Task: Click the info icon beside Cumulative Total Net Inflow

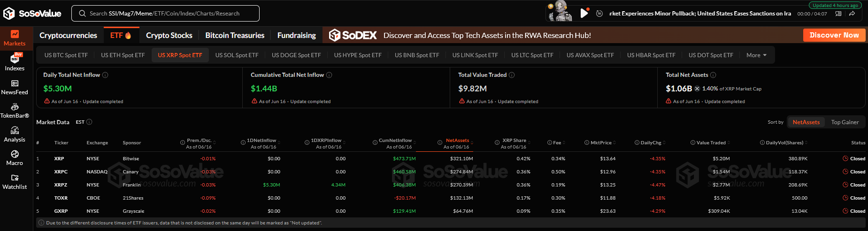Action: (x=329, y=75)
